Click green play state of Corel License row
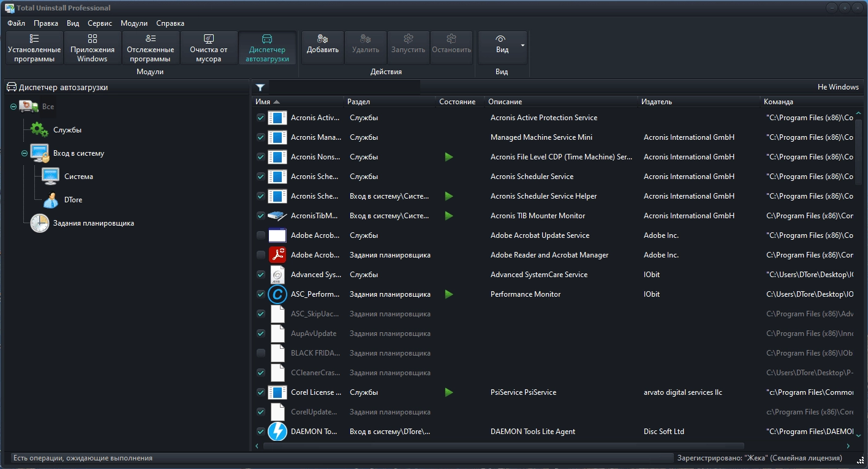 [x=449, y=392]
